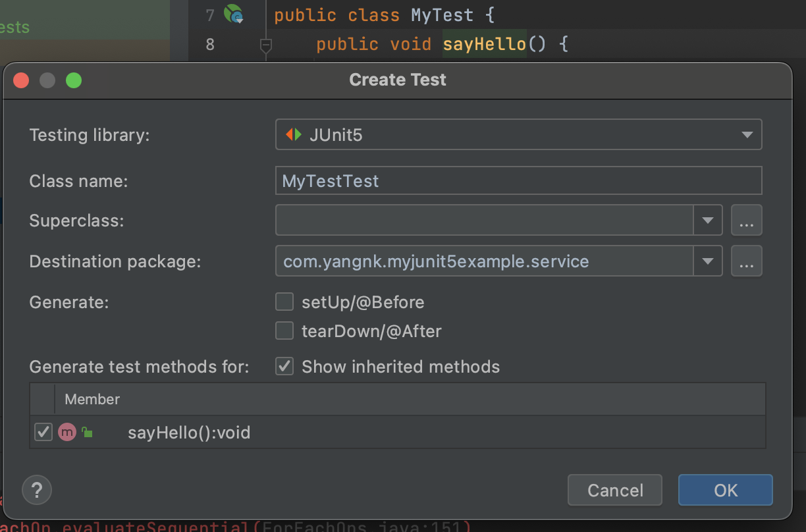Click the help question mark icon
The height and width of the screenshot is (532, 806).
coord(37,490)
